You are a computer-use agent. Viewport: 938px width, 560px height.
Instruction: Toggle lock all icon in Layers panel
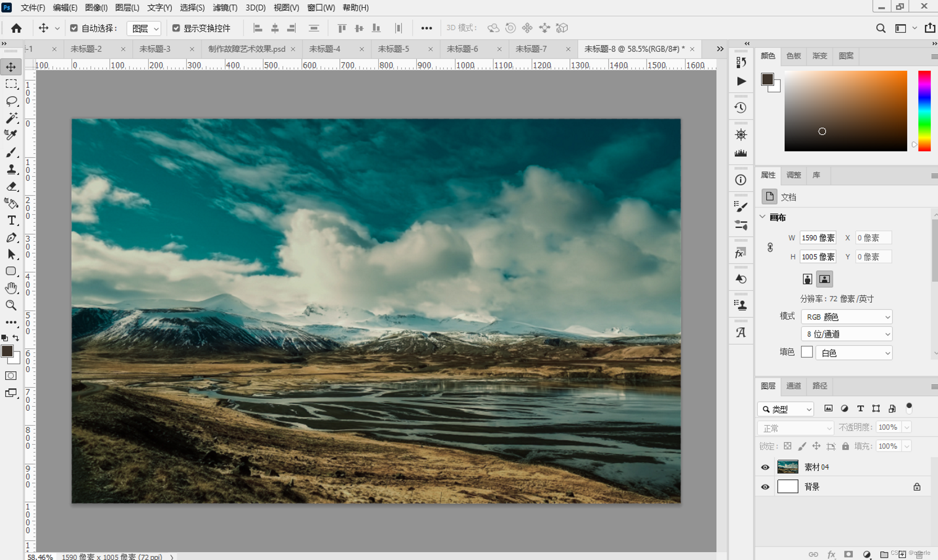(845, 446)
